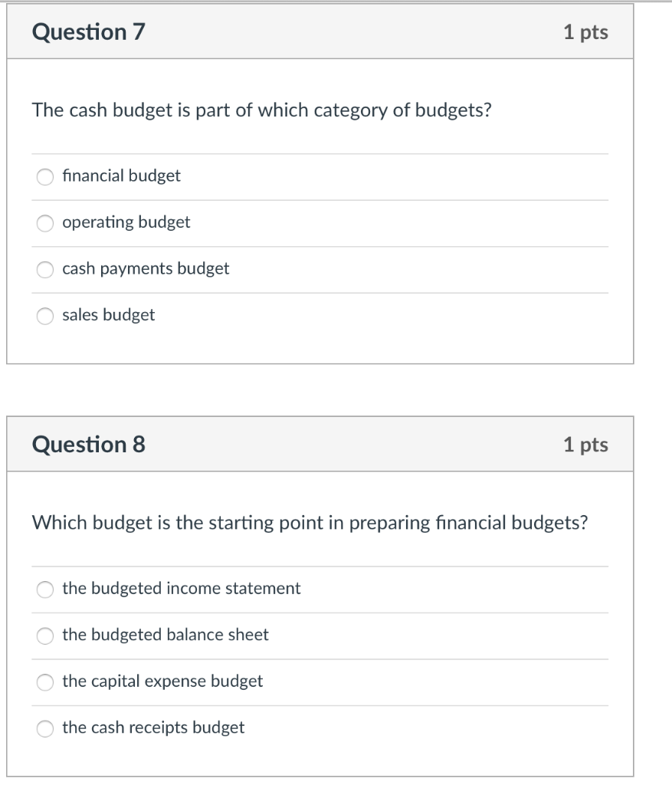
Task: Select the financial budget radio button
Action: pyautogui.click(x=44, y=176)
